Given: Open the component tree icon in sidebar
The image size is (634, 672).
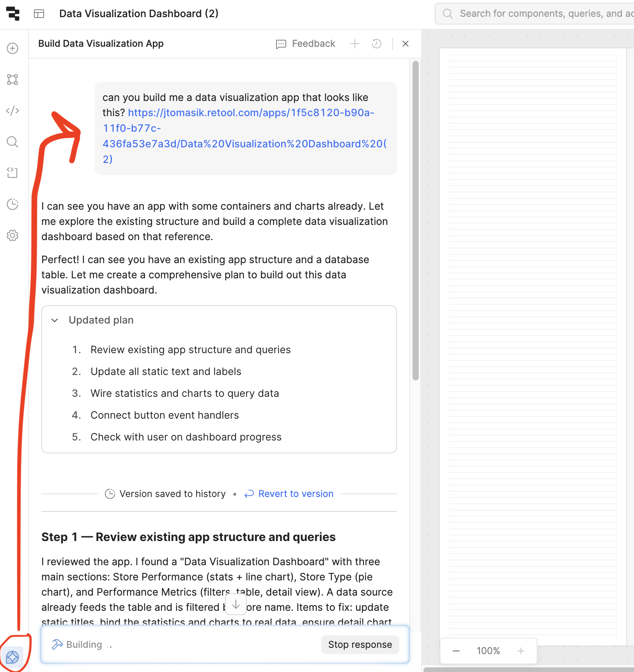Looking at the screenshot, I should point(12,80).
